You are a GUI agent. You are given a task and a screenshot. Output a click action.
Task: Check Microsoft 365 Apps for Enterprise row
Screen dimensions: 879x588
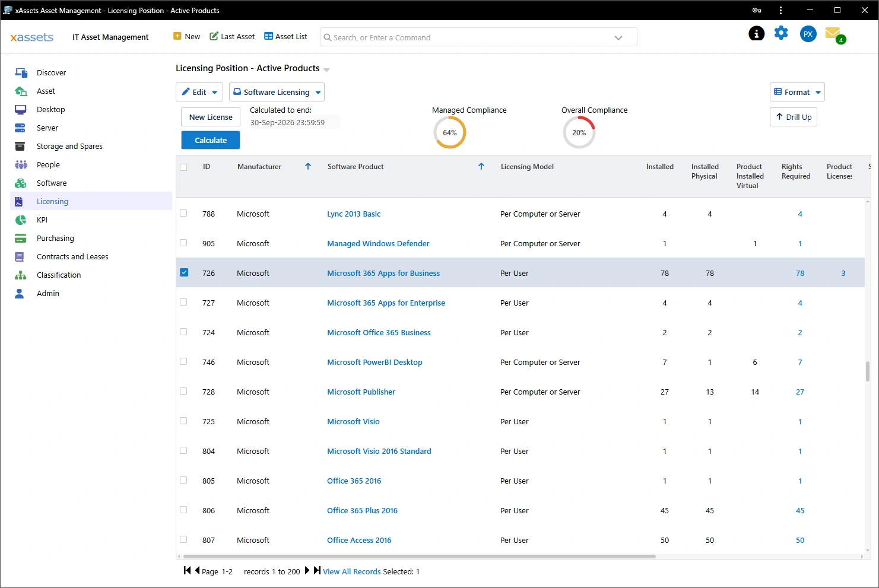click(x=183, y=302)
